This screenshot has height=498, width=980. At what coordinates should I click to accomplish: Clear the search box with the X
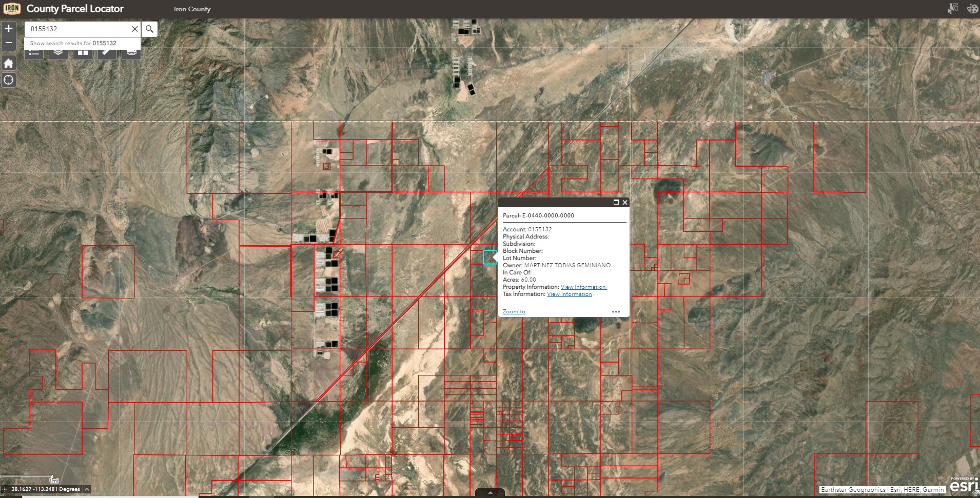(135, 29)
